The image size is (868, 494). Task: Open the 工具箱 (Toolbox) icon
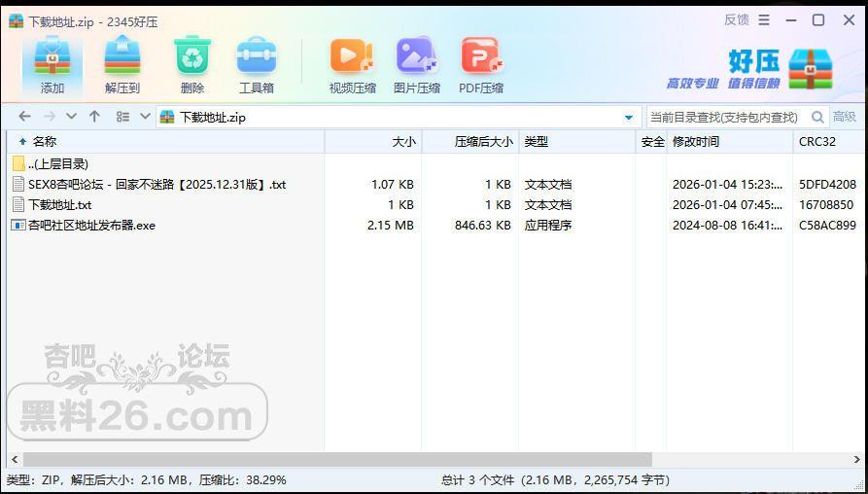tap(256, 64)
